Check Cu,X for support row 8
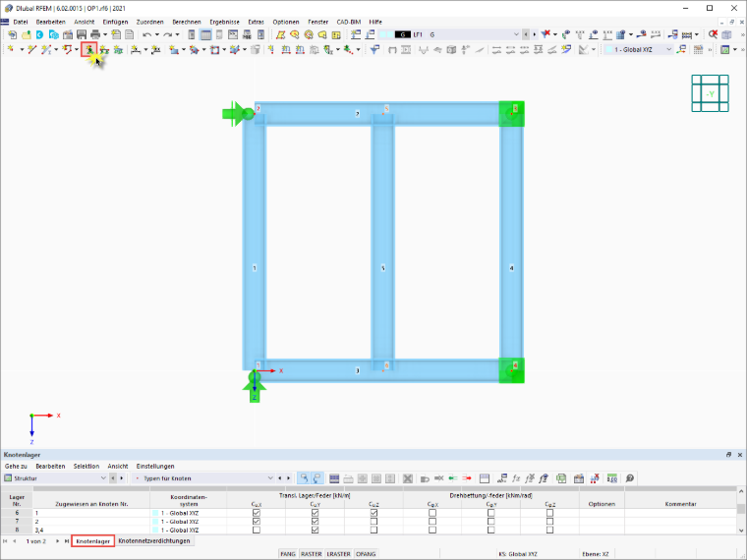Image resolution: width=747 pixels, height=560 pixels. [x=257, y=530]
